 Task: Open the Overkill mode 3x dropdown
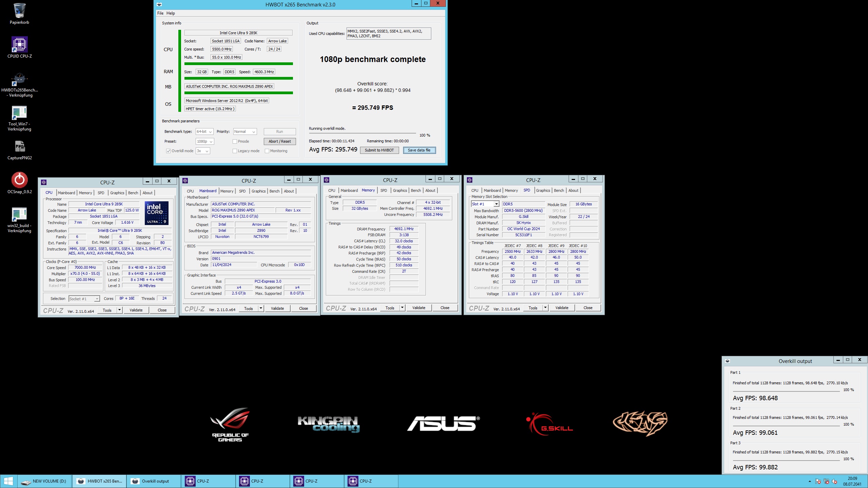click(203, 151)
